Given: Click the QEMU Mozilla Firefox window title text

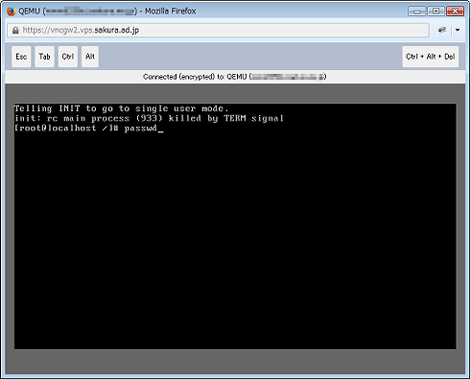Looking at the screenshot, I should click(x=107, y=11).
